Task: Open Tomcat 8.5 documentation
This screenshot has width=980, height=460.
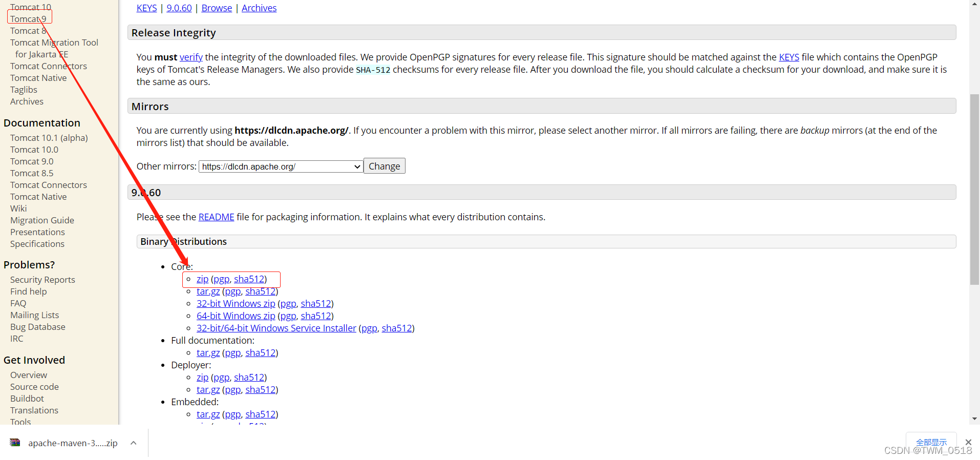Action: pyautogui.click(x=32, y=173)
